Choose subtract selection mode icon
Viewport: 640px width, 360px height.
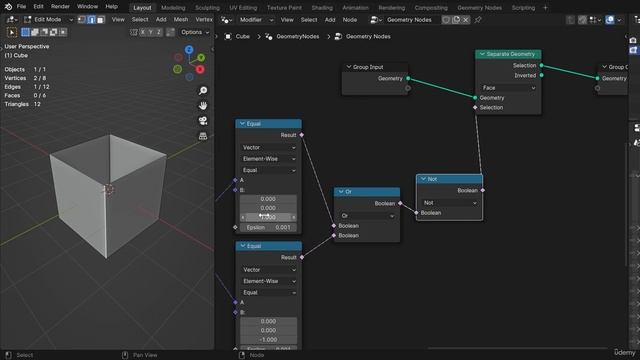44,32
